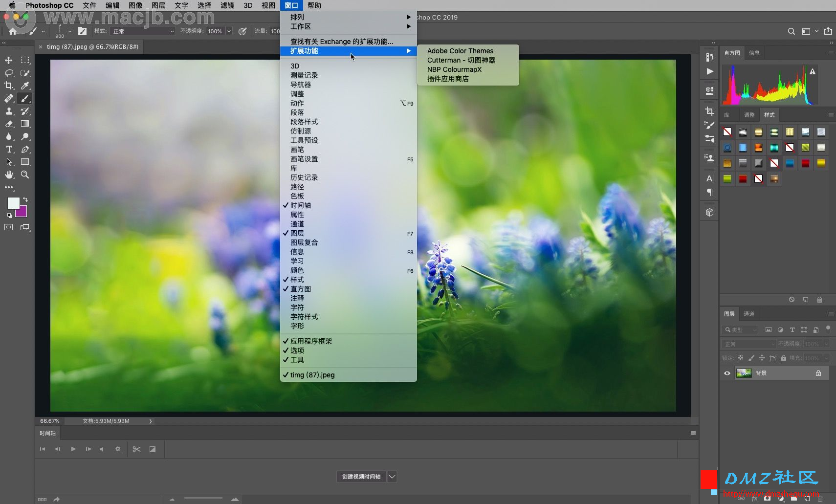Choose Cutterman - 切图神器 extension

coord(468,60)
